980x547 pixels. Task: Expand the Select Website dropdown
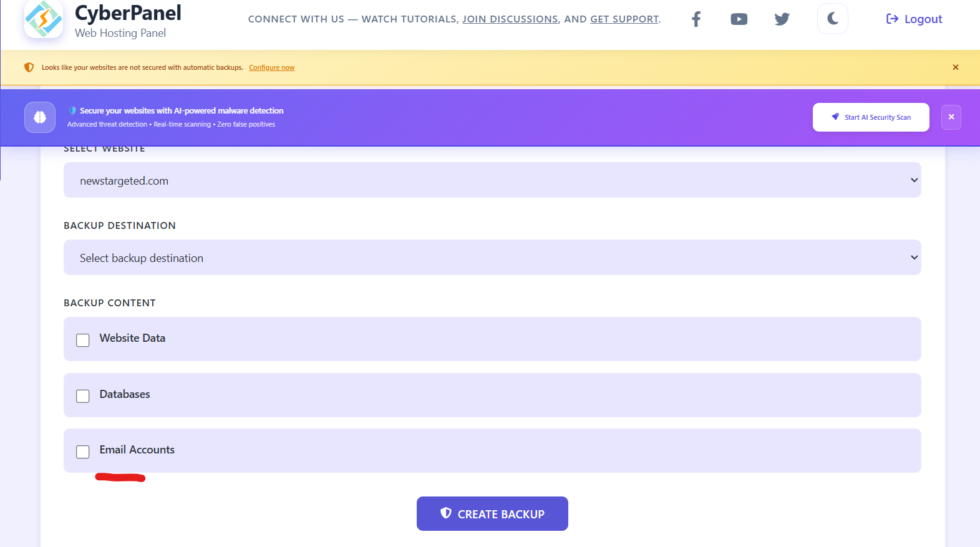[492, 180]
